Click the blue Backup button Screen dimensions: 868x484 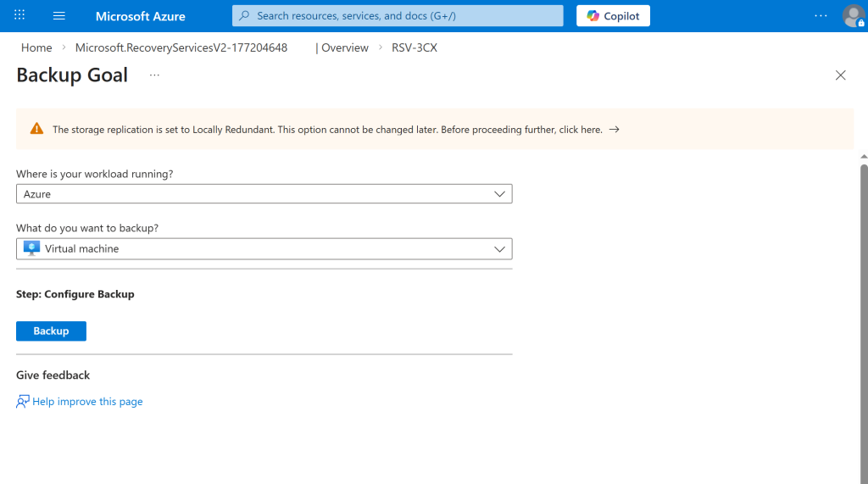tap(51, 331)
